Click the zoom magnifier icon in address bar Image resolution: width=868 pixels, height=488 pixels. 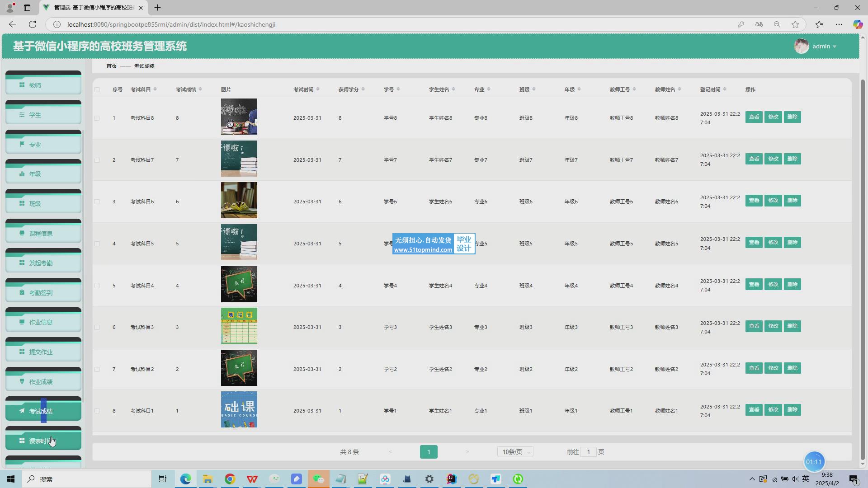[x=777, y=24]
